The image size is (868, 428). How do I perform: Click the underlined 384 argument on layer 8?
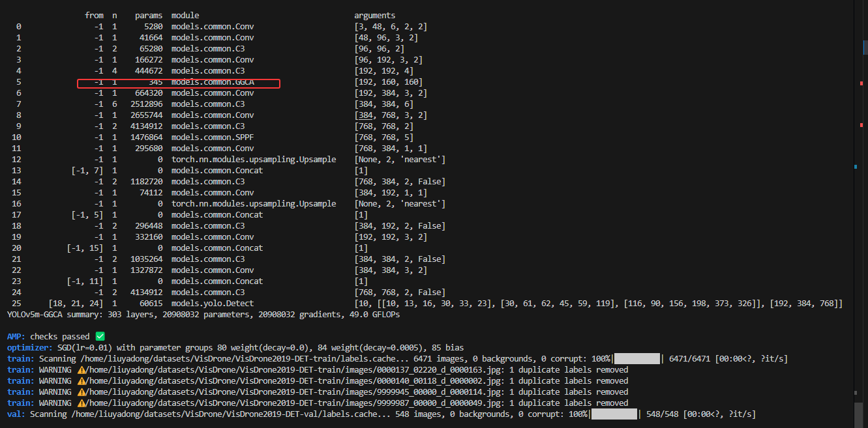367,115
